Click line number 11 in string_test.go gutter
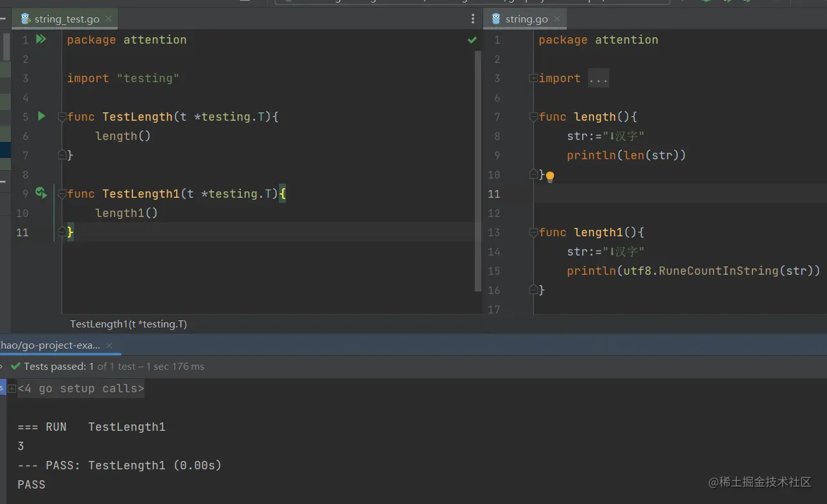 (22, 232)
